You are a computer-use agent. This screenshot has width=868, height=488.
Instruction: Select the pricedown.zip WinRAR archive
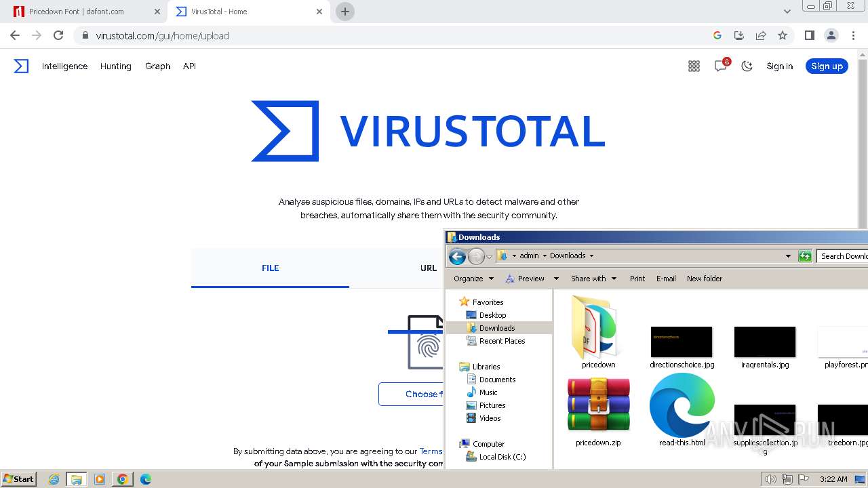point(599,405)
